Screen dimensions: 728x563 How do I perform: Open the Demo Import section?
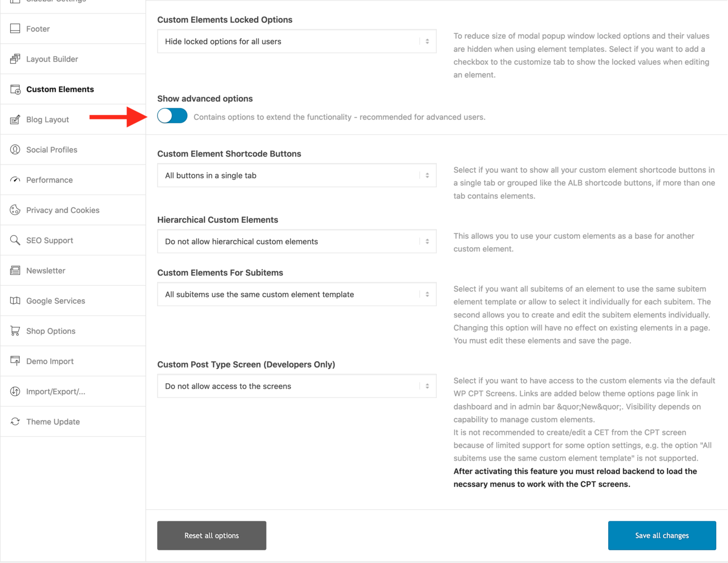point(50,361)
